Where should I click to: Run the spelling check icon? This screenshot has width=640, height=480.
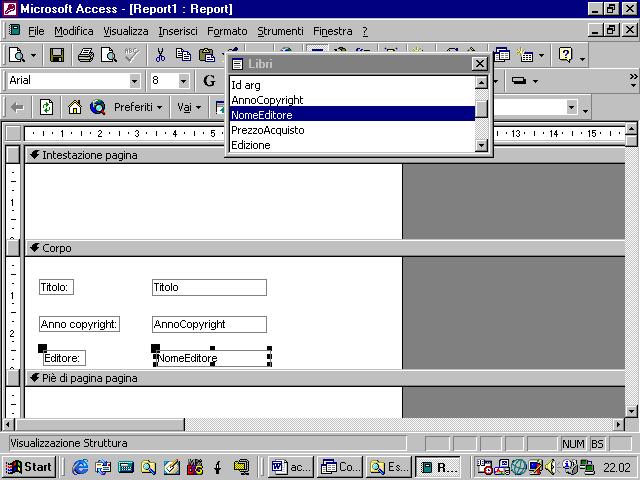tap(132, 55)
